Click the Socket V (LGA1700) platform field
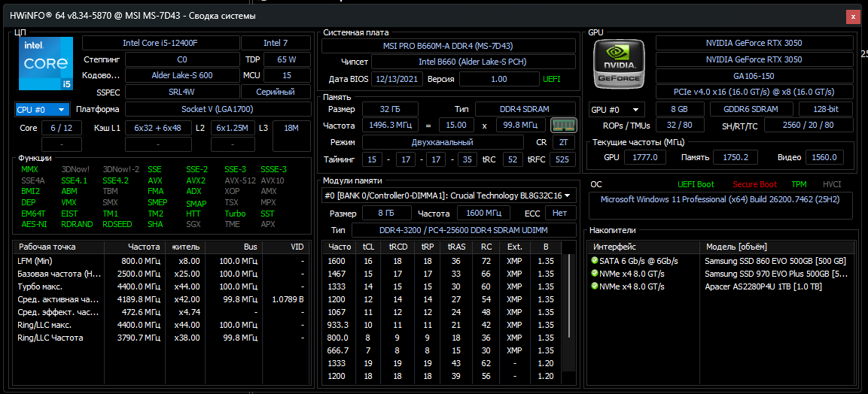 point(217,110)
